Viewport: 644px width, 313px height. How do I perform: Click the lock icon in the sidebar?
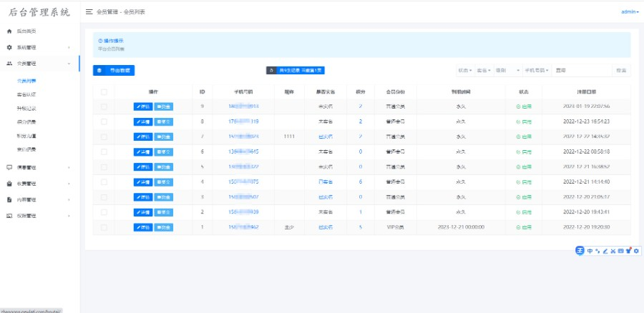tap(9, 184)
